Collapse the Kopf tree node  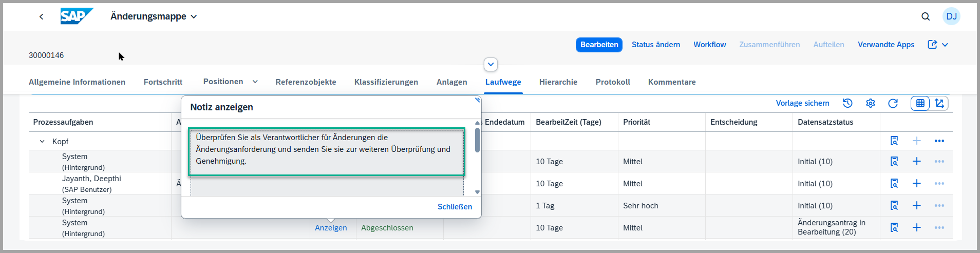42,142
